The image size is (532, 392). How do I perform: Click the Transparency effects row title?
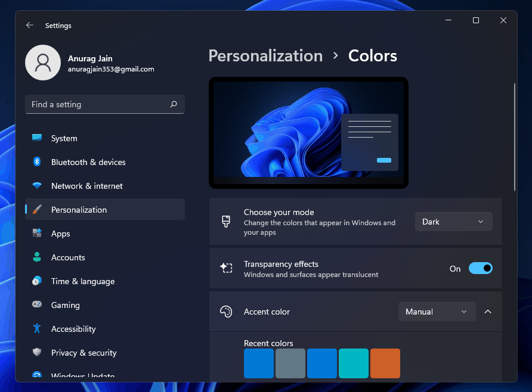(281, 264)
